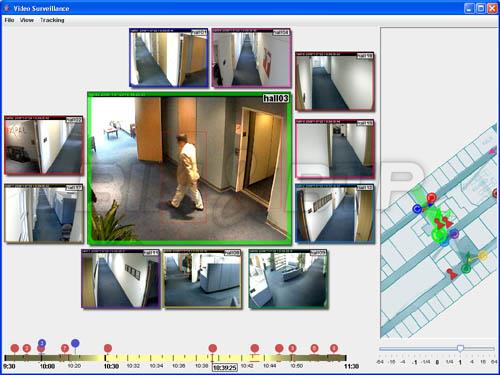Image resolution: width=500 pixels, height=375 pixels.
Task: Click the blue camera marker on the floor plan
Action: (x=417, y=209)
